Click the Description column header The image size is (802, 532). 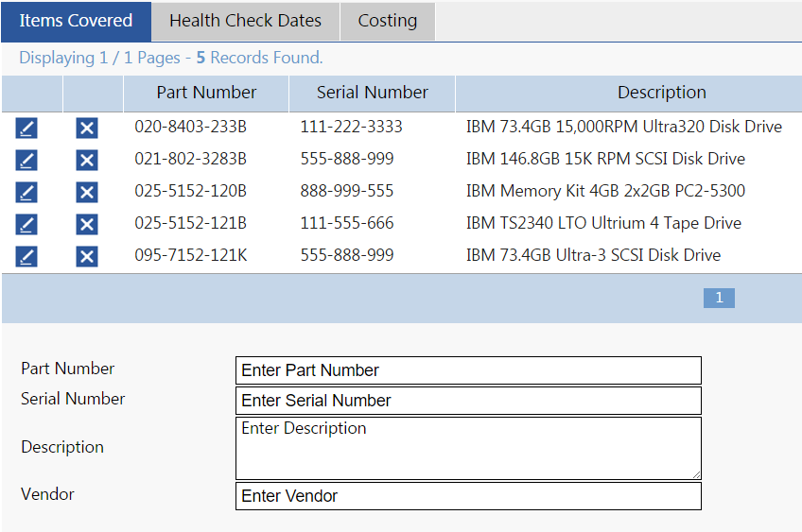click(661, 93)
